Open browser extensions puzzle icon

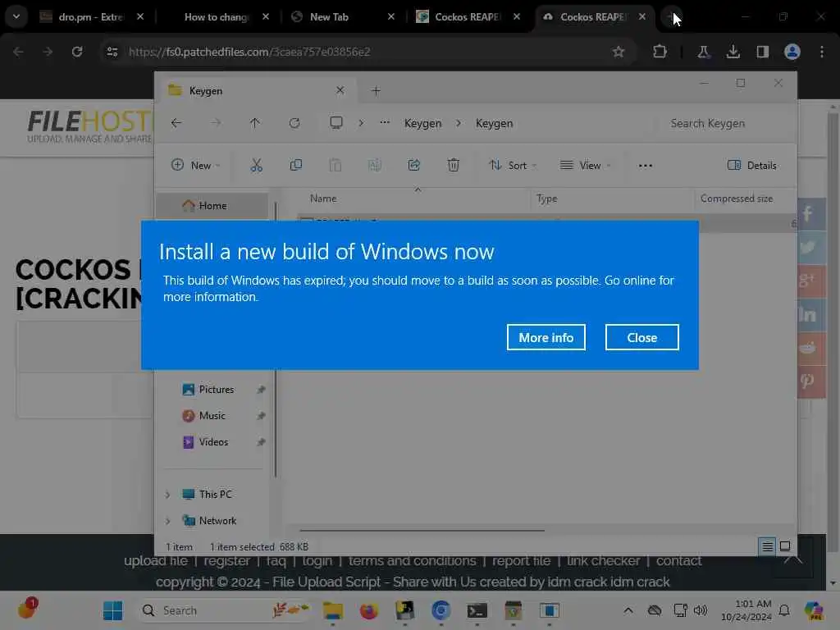pyautogui.click(x=660, y=52)
